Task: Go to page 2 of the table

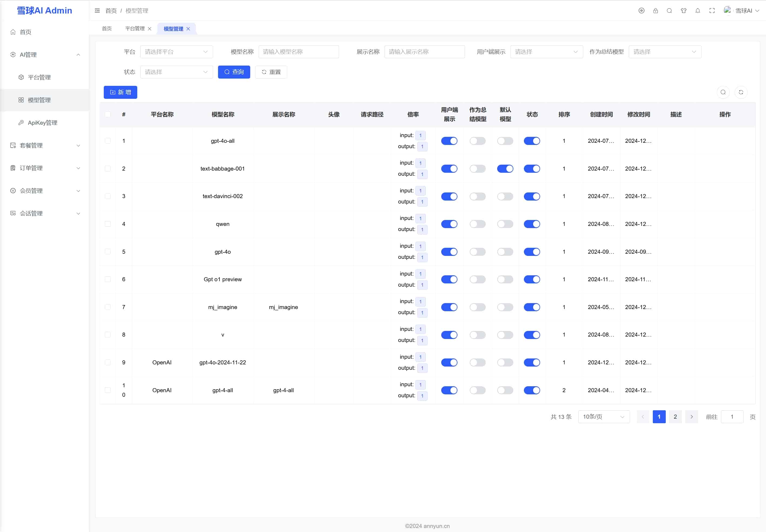Action: coord(675,417)
